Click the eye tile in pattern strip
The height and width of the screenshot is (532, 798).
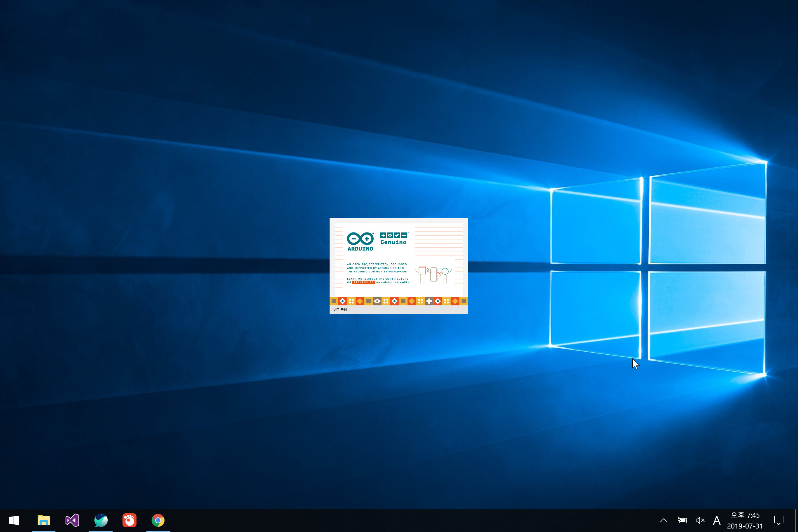377,301
